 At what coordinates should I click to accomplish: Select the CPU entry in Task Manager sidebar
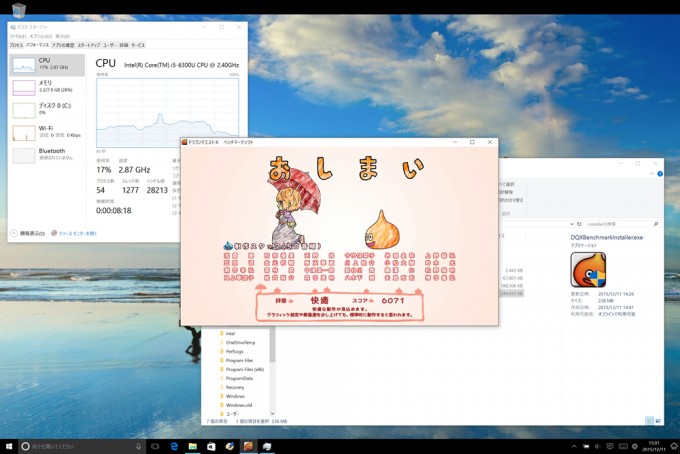click(47, 65)
